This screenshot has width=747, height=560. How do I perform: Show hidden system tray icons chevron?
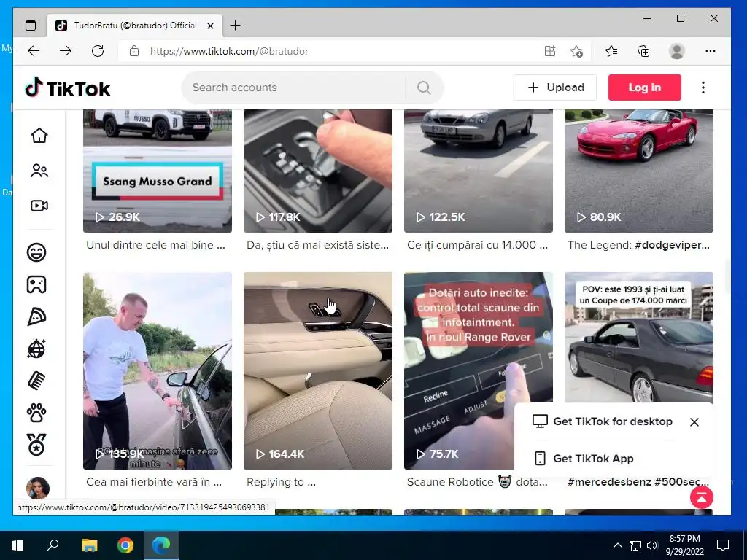(617, 545)
